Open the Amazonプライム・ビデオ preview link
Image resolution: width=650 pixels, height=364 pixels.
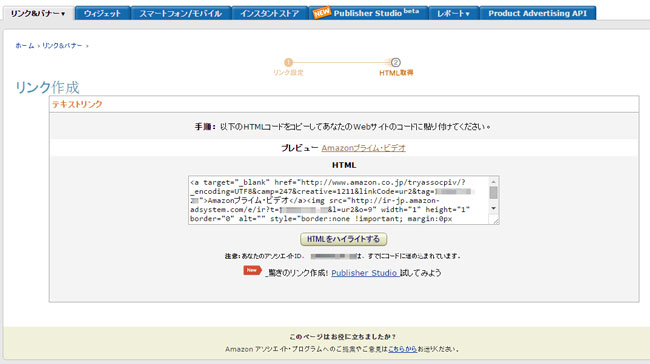[x=364, y=148]
